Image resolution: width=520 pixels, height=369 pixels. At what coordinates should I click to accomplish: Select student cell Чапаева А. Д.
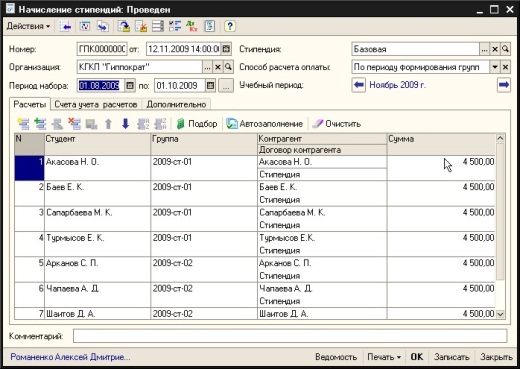pyautogui.click(x=97, y=295)
